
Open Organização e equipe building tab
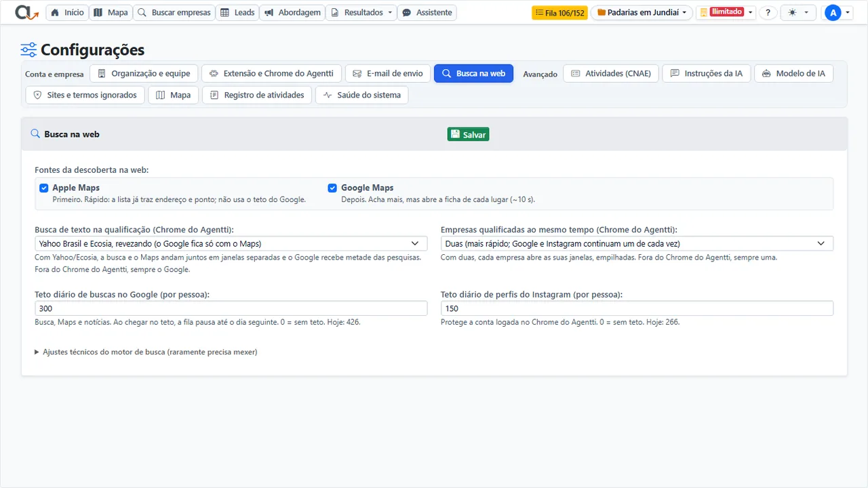pyautogui.click(x=144, y=73)
